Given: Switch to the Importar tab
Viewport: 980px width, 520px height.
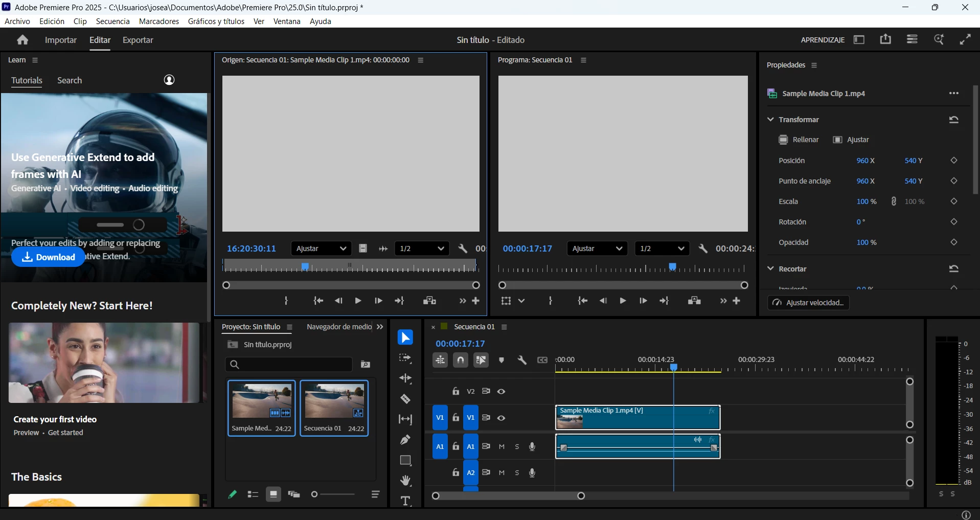Looking at the screenshot, I should (x=61, y=40).
